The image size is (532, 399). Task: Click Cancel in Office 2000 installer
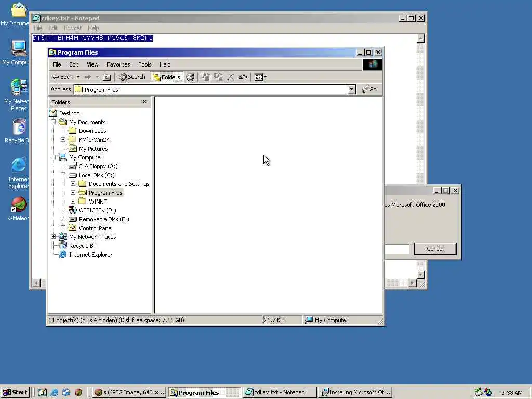[435, 249]
